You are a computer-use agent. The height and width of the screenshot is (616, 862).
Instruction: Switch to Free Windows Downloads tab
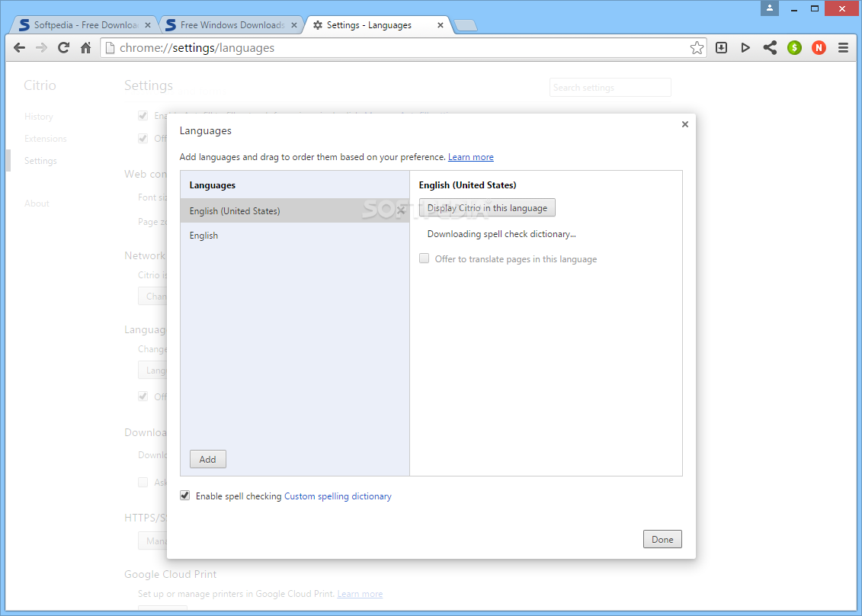pos(231,25)
